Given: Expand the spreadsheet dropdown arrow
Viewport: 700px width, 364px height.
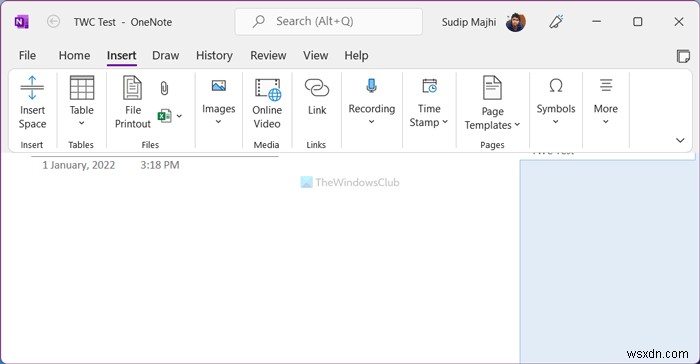Looking at the screenshot, I should pos(179,116).
